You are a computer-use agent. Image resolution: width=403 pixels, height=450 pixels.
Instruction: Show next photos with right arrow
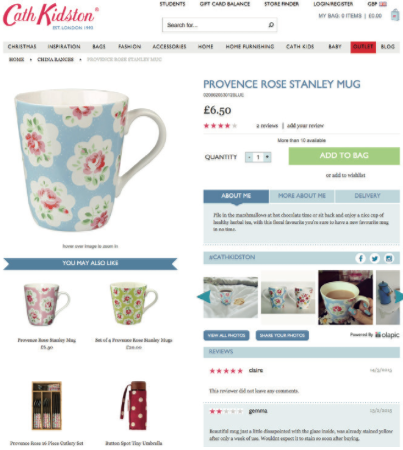coord(399,296)
